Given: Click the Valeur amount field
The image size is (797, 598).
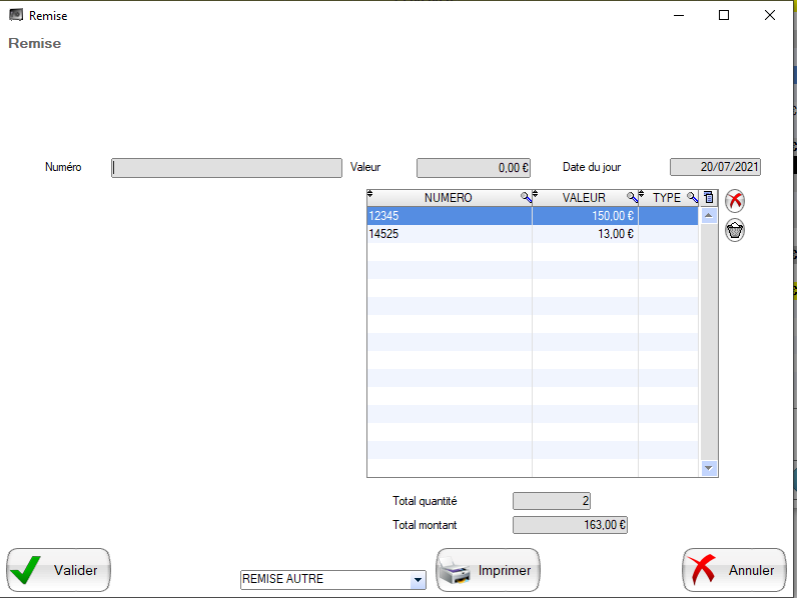Looking at the screenshot, I should point(472,168).
